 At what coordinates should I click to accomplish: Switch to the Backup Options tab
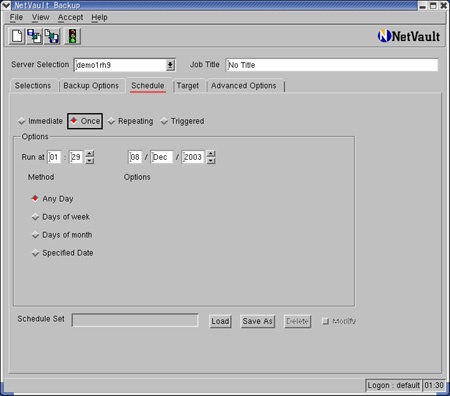pyautogui.click(x=91, y=86)
